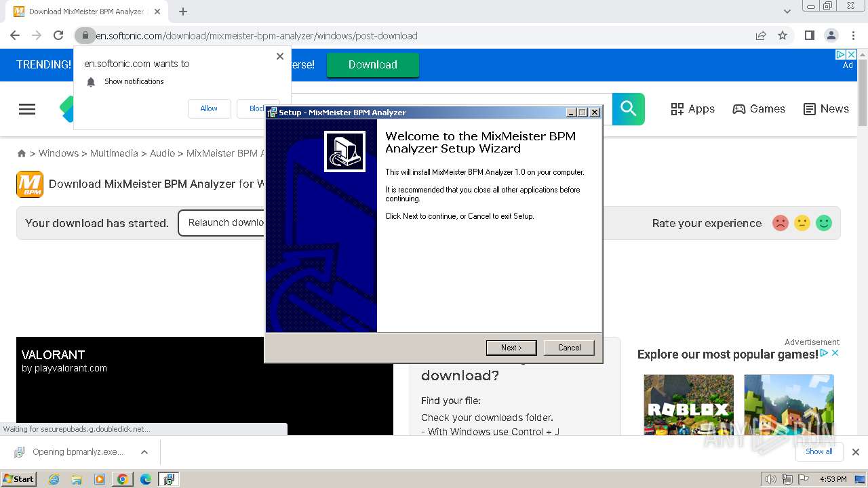Click the MixMeister BPM orange app icon
868x488 pixels.
(30, 184)
